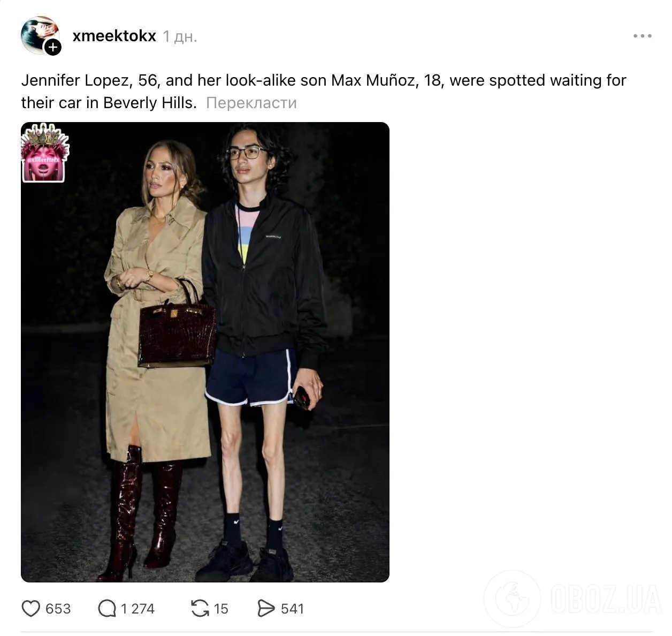672x636 pixels.
Task: Click 'their car in Beverly Hills.' caption line
Action: [109, 103]
